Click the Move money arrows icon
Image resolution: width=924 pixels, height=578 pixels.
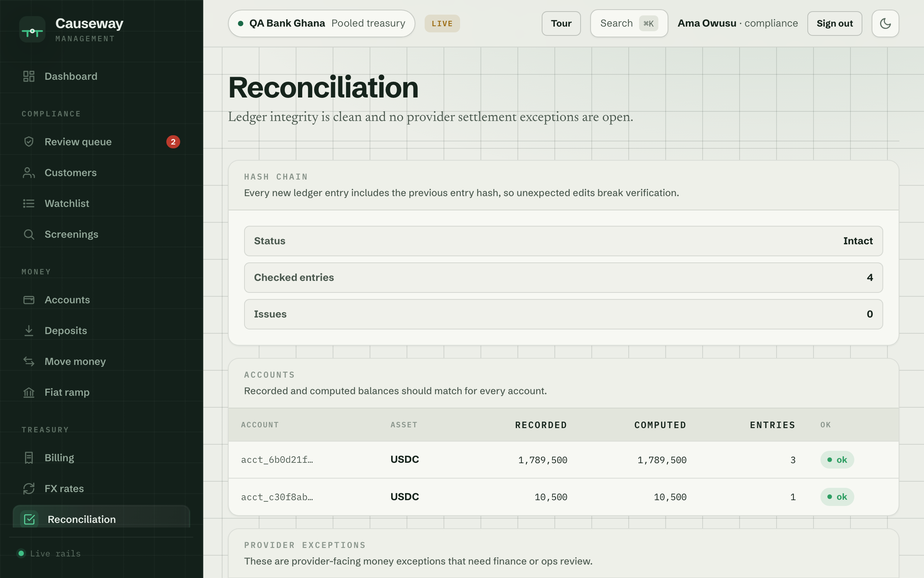[29, 361]
